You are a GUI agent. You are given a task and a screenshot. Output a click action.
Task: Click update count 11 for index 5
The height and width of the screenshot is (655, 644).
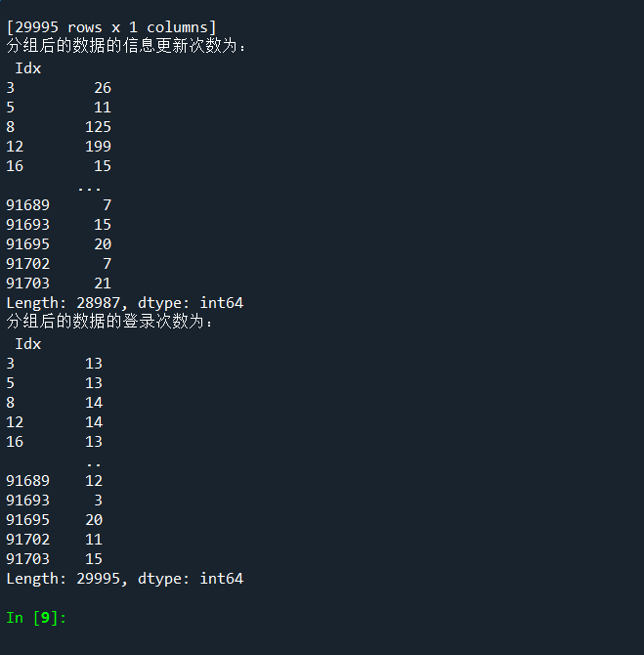(103, 108)
